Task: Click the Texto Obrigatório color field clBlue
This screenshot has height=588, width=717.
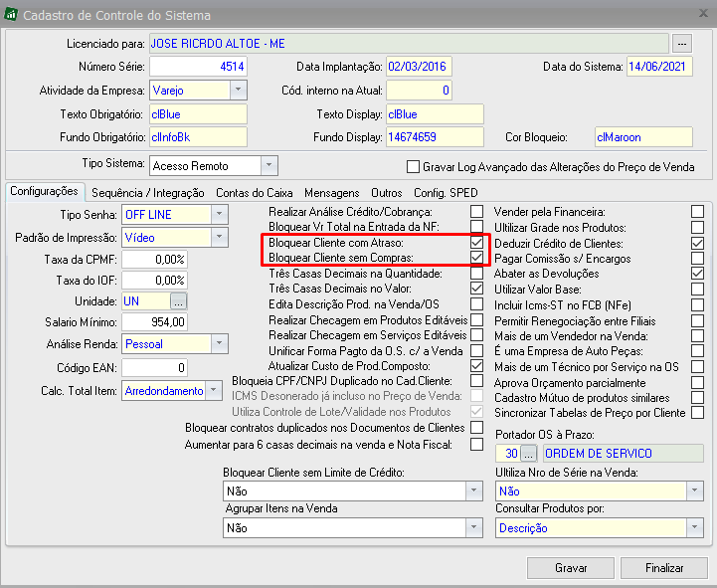Action: click(x=198, y=114)
